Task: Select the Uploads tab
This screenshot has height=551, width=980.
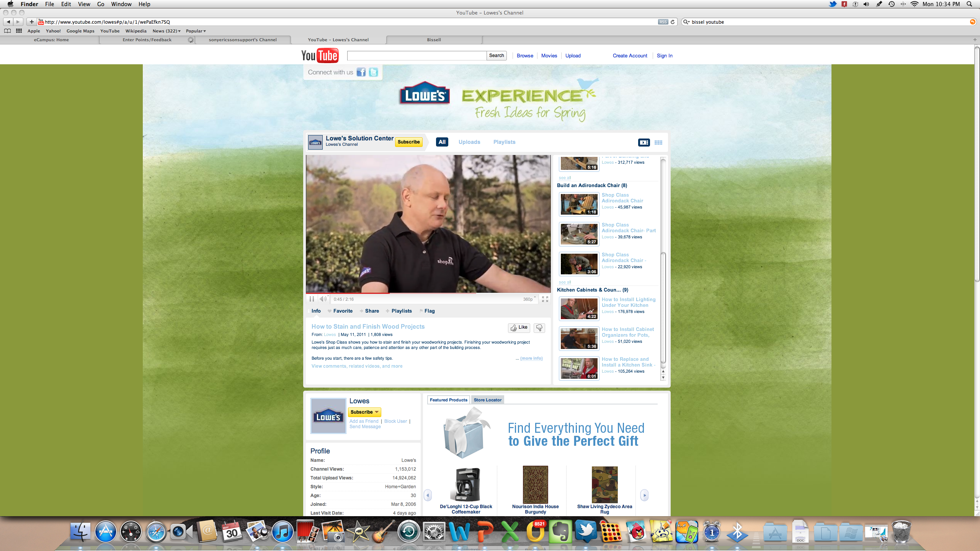Action: [469, 142]
